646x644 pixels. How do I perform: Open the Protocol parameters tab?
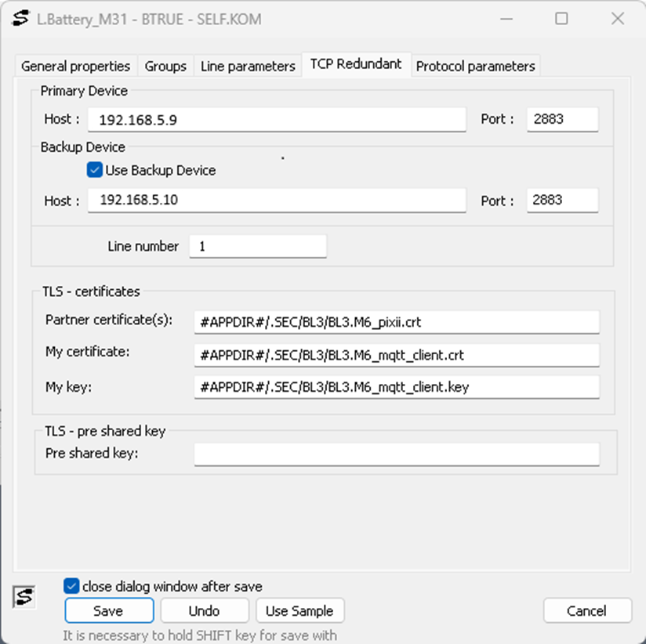point(475,66)
